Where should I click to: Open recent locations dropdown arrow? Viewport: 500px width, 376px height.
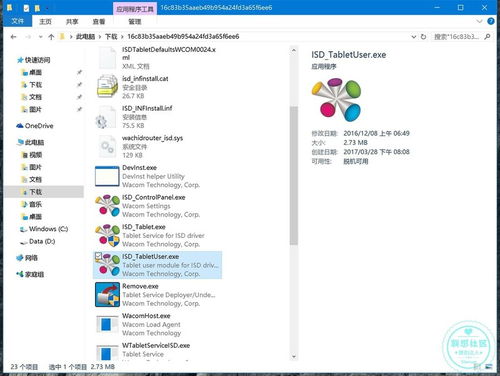point(40,37)
